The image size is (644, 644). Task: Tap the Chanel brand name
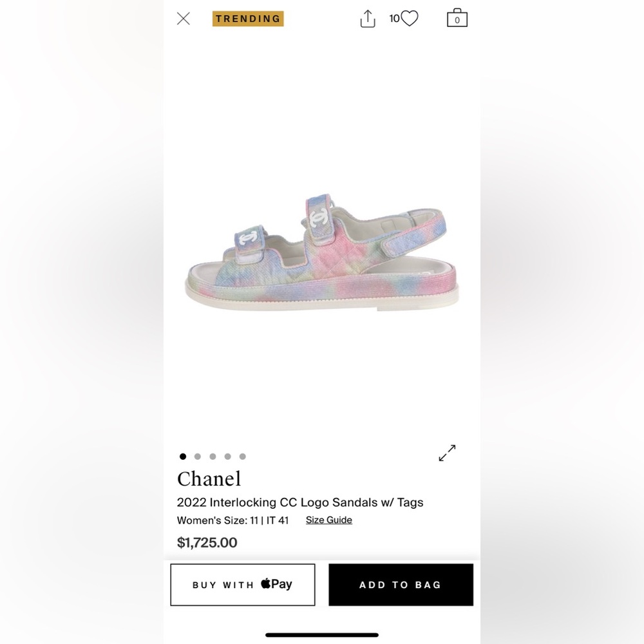pyautogui.click(x=209, y=479)
